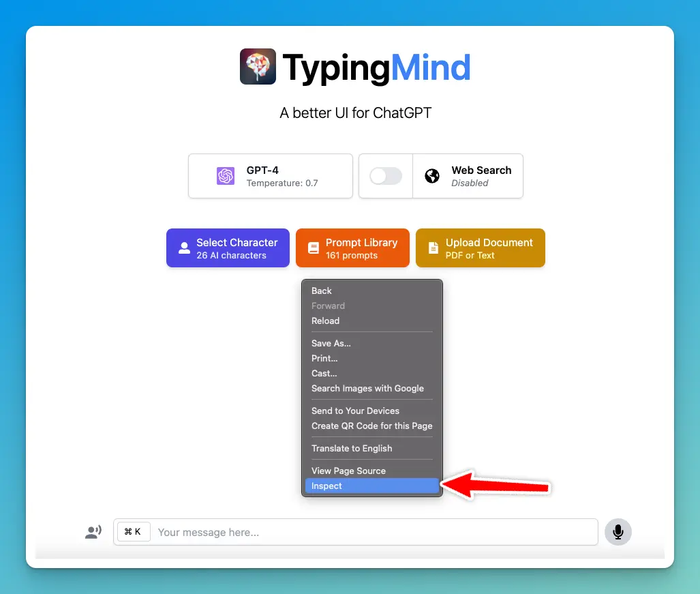This screenshot has height=594, width=700.
Task: Start voice input with the microphone button
Action: [618, 532]
